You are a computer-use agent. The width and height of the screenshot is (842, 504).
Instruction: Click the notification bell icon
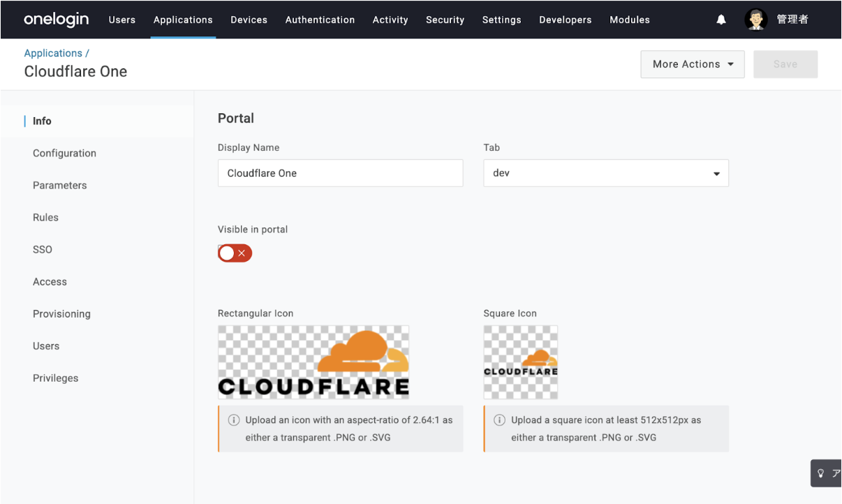721,20
